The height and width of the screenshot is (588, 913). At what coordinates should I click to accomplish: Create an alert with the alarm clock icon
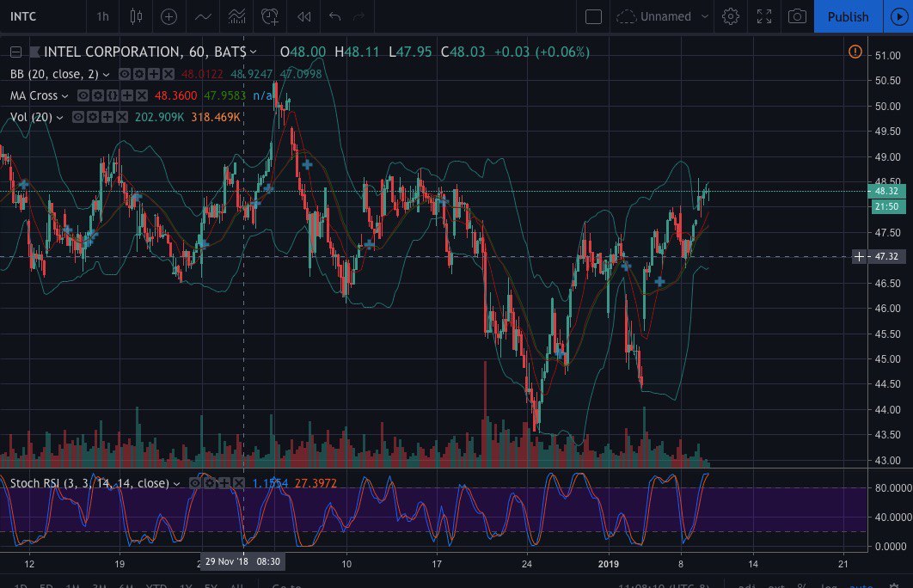coord(270,16)
